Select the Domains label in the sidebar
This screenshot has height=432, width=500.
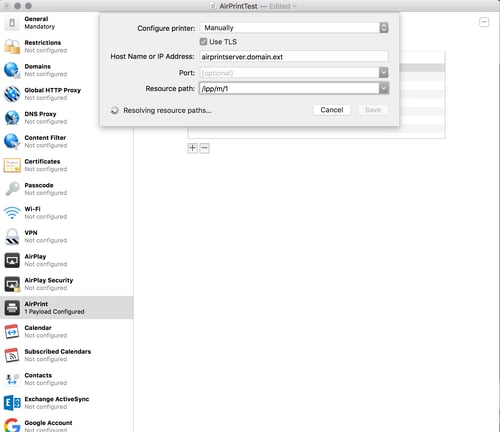37,66
